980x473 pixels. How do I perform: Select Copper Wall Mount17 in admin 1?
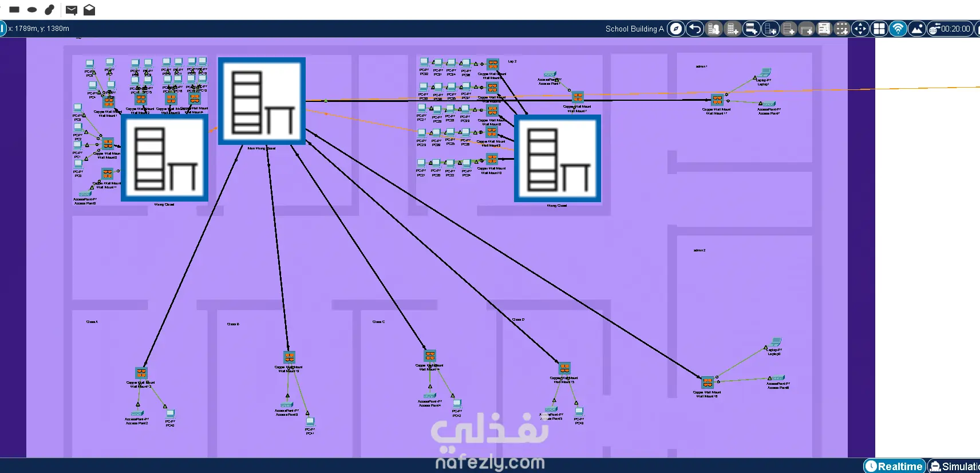click(717, 100)
